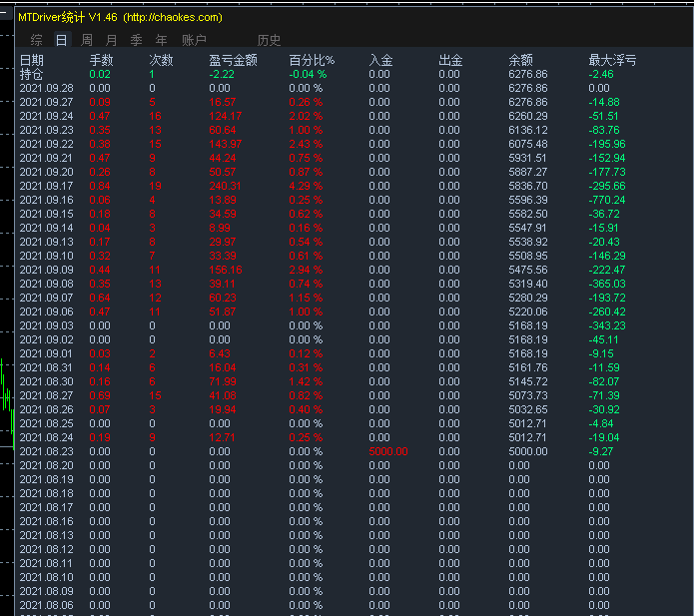Image resolution: width=694 pixels, height=616 pixels.
Task: Click the 出金 column header
Action: point(450,60)
